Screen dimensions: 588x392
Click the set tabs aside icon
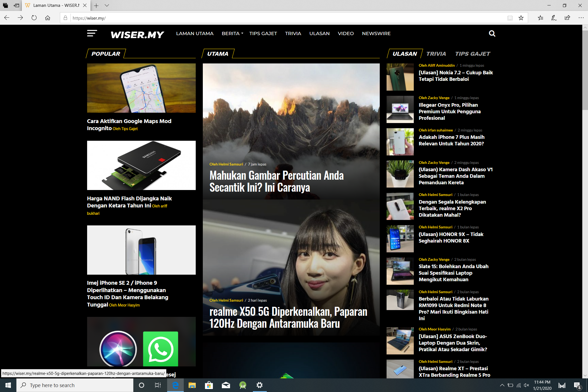(16, 5)
